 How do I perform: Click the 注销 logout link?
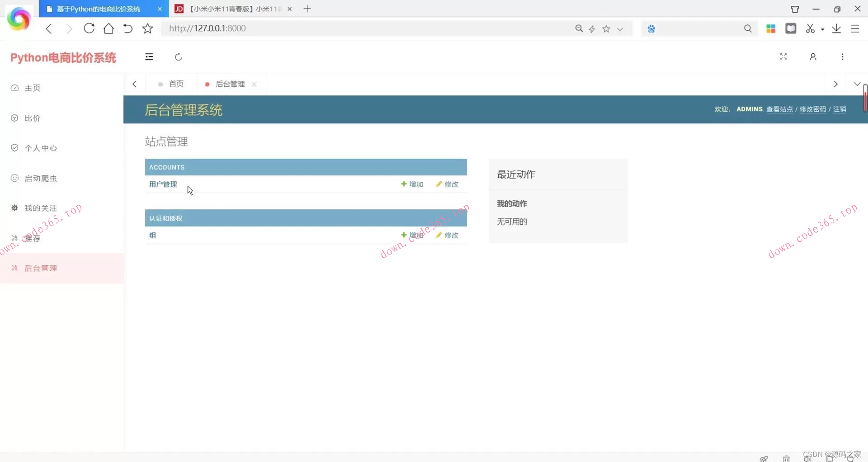(x=840, y=109)
